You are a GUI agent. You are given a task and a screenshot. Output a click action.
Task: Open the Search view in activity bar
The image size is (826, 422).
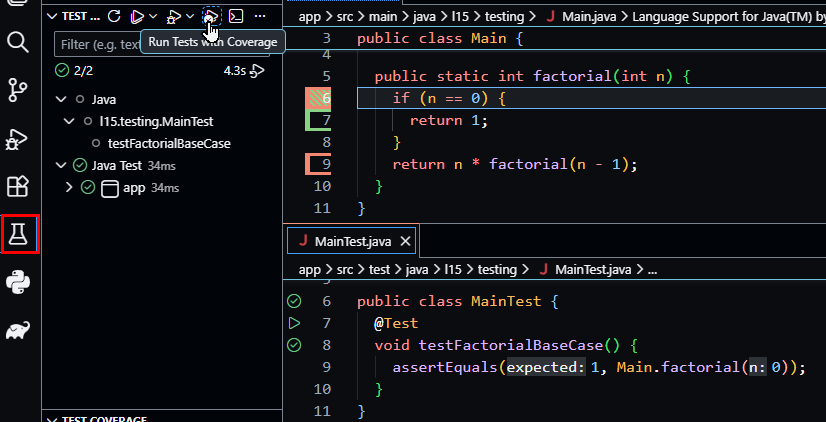[18, 42]
